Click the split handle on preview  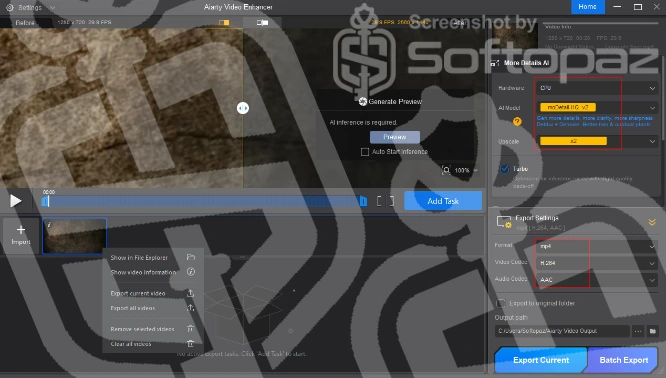(x=243, y=108)
